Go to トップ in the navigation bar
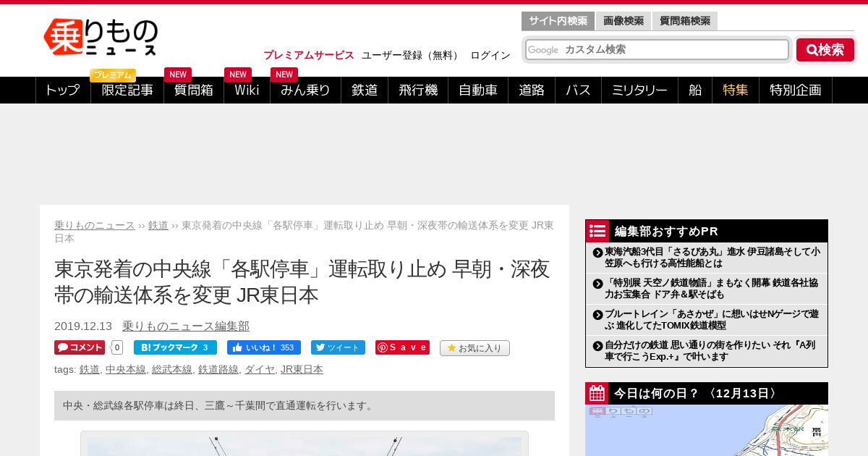The width and height of the screenshot is (868, 456). click(x=63, y=90)
